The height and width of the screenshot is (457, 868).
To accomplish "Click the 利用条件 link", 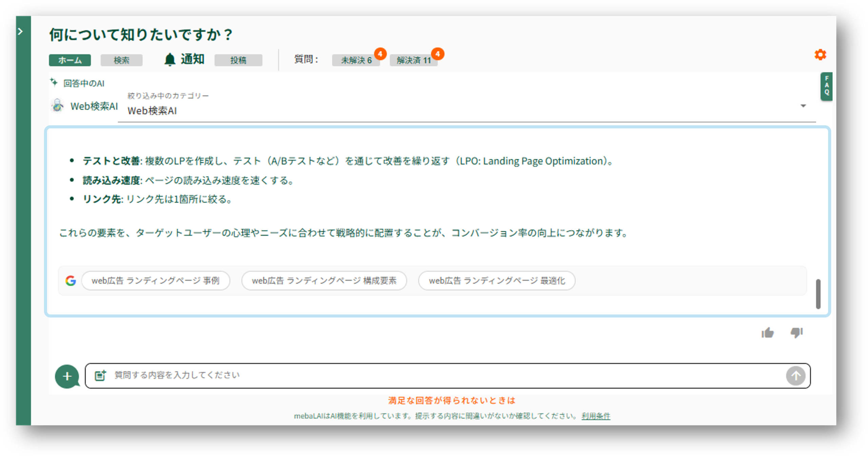I will 596,416.
